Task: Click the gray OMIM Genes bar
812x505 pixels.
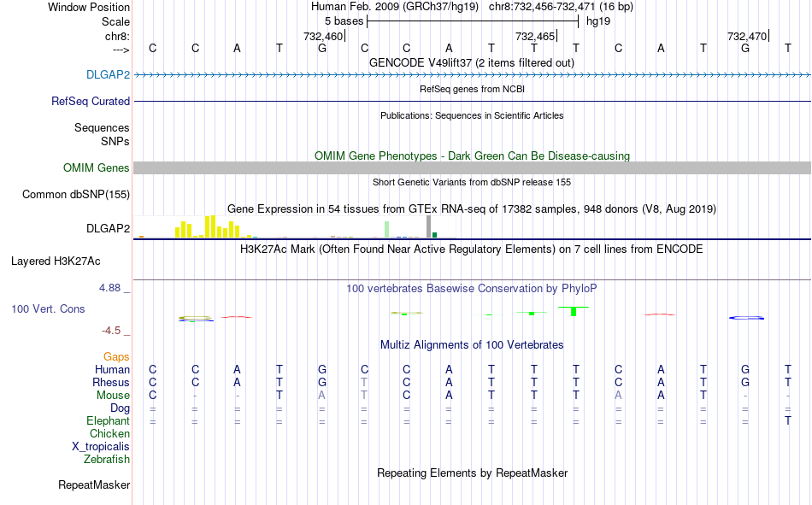Action: [x=473, y=167]
